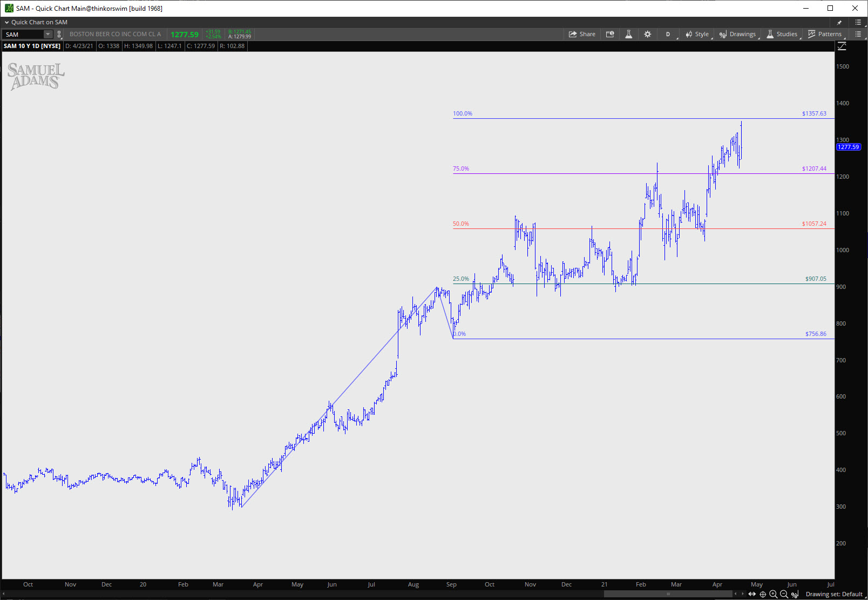868x600 pixels.
Task: Click the $1057.24 price level label
Action: coord(814,224)
